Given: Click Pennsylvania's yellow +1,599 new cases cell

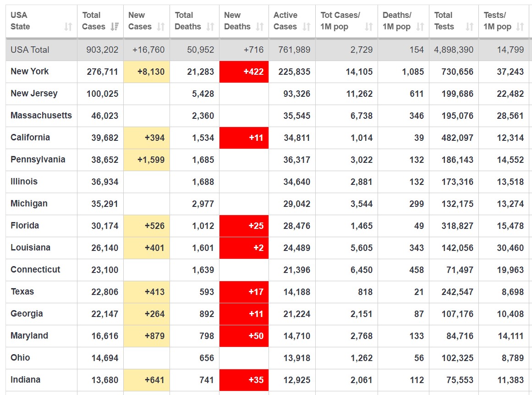Looking at the screenshot, I should (x=147, y=160).
